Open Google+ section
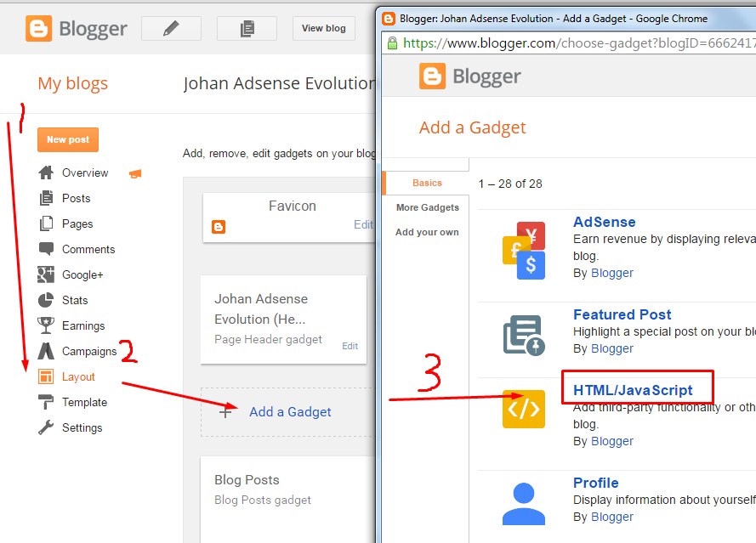Image resolution: width=756 pixels, height=543 pixels. coord(82,275)
